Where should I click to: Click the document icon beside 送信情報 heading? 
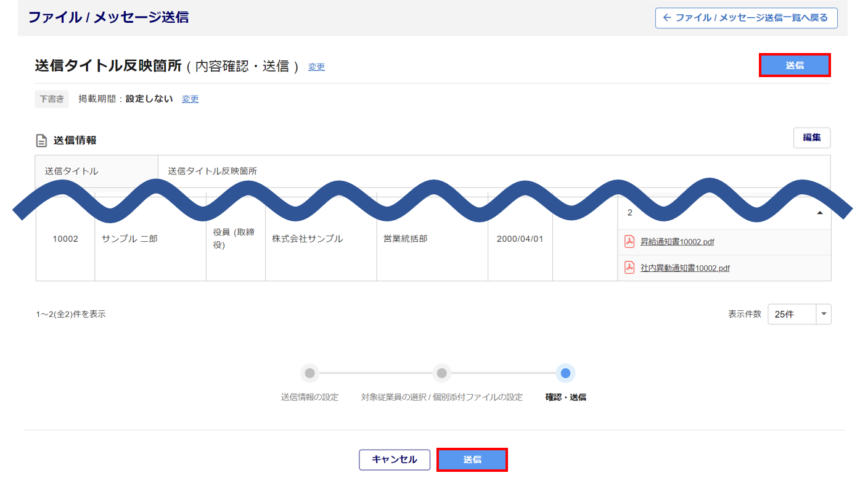point(41,141)
